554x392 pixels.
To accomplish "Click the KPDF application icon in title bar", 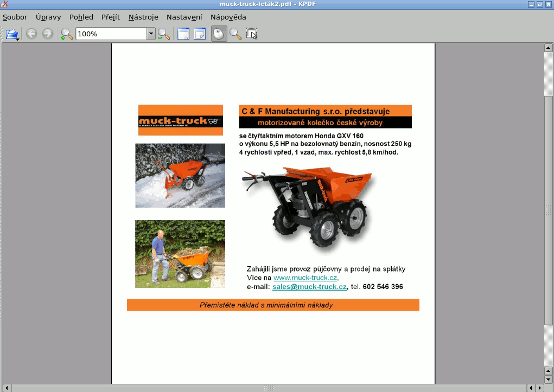I will point(4,4).
